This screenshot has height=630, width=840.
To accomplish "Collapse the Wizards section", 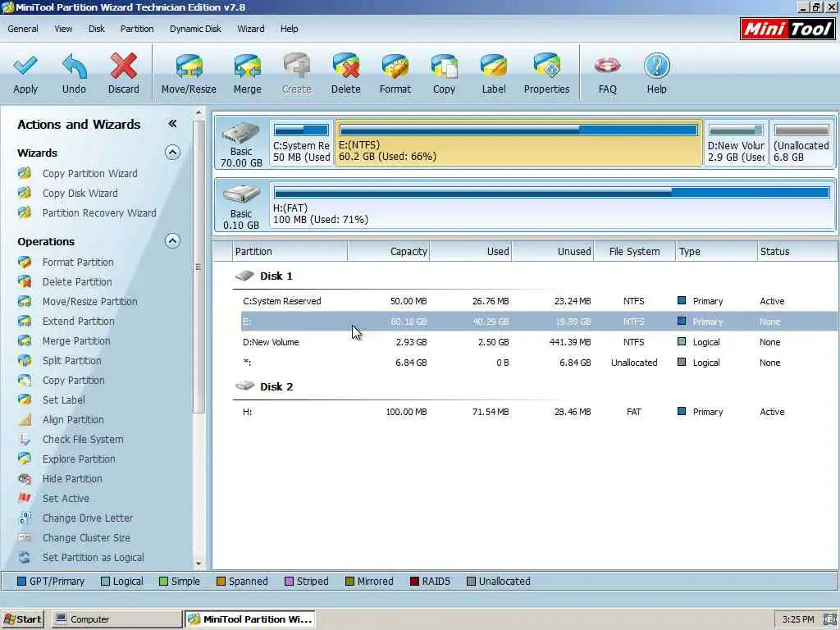I will (x=172, y=153).
